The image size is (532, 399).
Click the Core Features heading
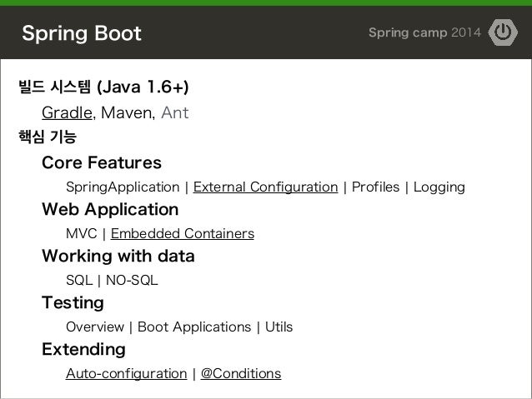pos(102,162)
